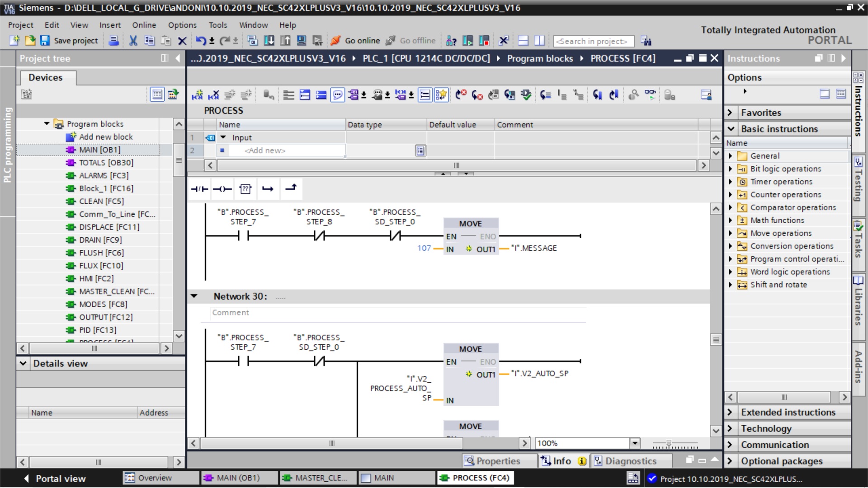868x488 pixels.
Task: Insert a normally open contact
Action: click(199, 189)
